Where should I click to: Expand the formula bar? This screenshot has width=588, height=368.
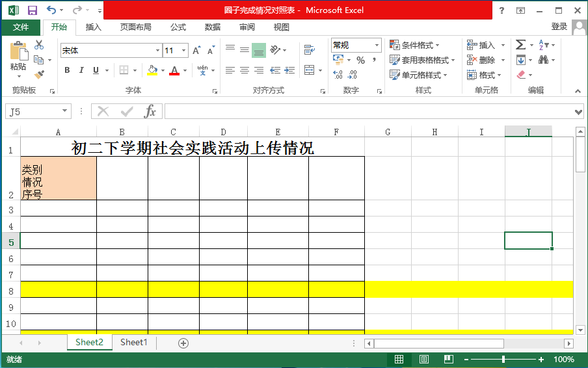(x=578, y=112)
